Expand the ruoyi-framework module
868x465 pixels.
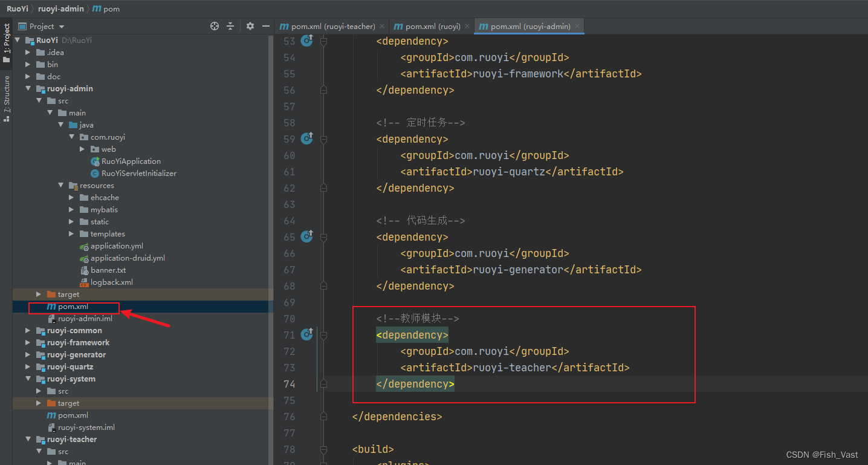[x=28, y=343]
